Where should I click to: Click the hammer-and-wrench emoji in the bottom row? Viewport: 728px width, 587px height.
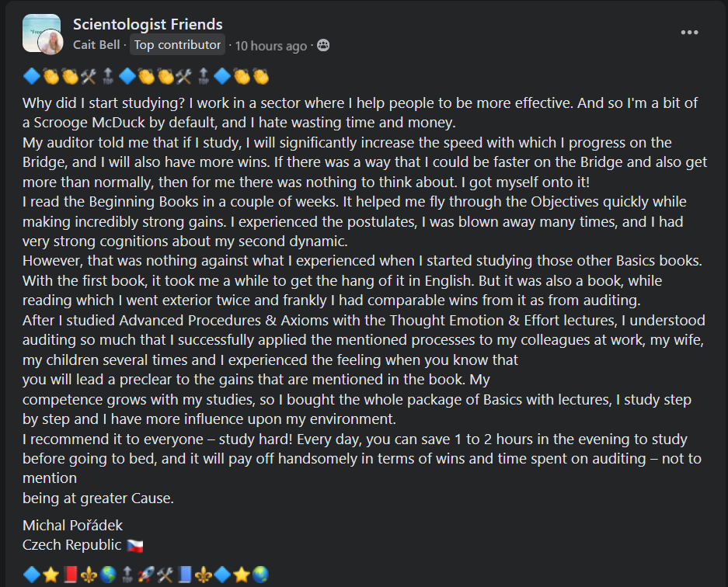click(164, 575)
